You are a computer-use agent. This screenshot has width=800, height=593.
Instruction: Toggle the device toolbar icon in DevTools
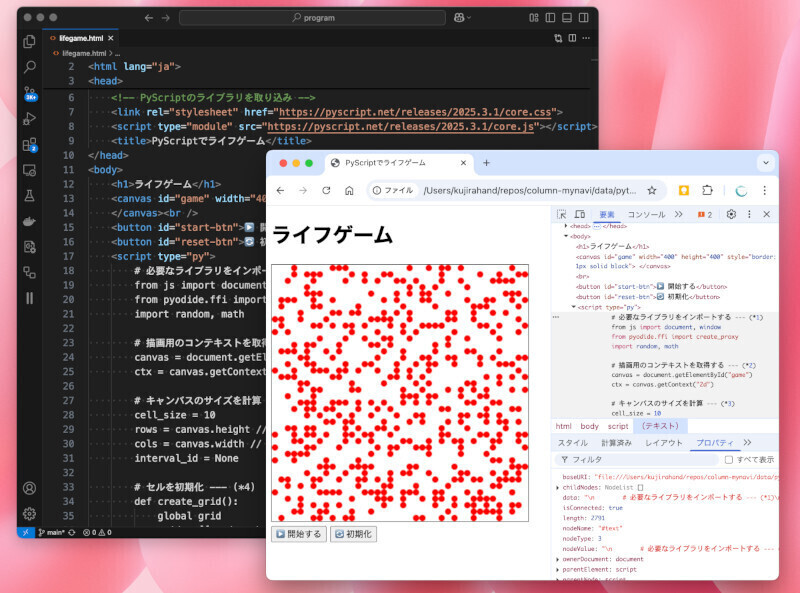(582, 214)
